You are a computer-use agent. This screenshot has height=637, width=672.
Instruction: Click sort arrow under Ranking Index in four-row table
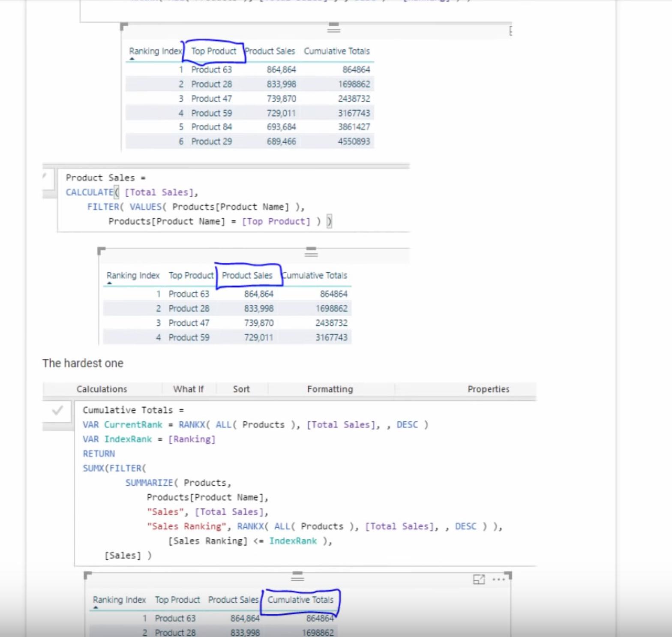[x=109, y=283]
